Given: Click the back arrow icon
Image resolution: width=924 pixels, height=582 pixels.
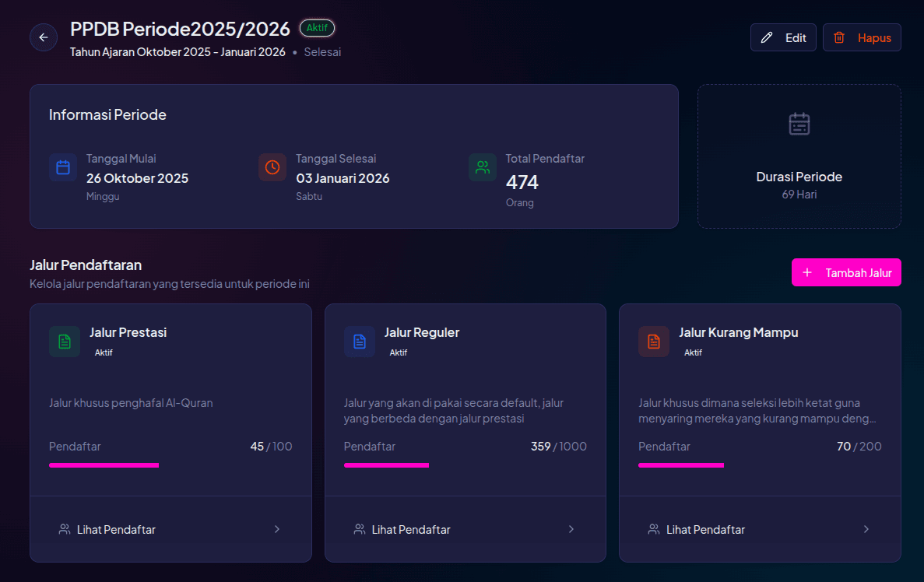Looking at the screenshot, I should pyautogui.click(x=44, y=37).
